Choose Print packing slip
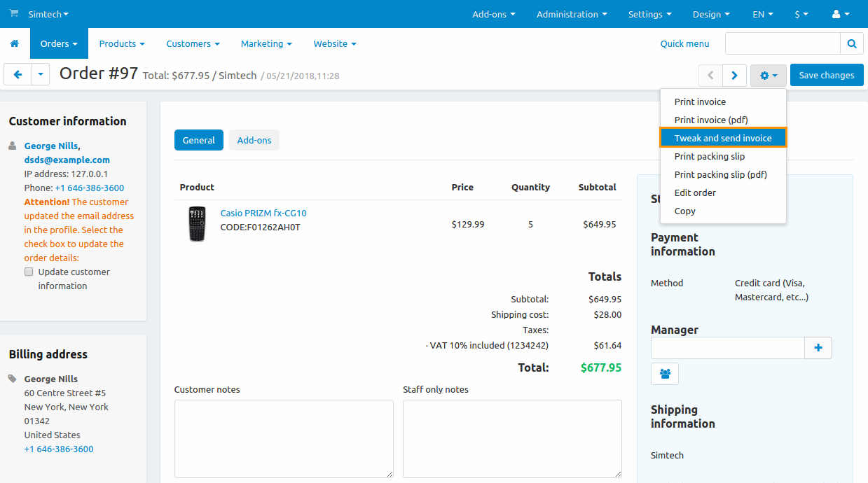The height and width of the screenshot is (483, 868). 723,156
